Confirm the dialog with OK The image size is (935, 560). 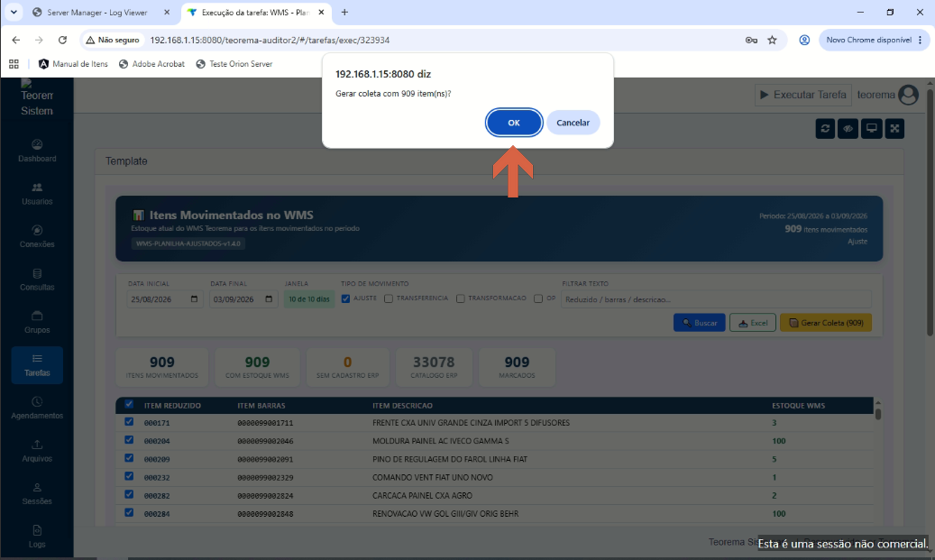click(513, 123)
